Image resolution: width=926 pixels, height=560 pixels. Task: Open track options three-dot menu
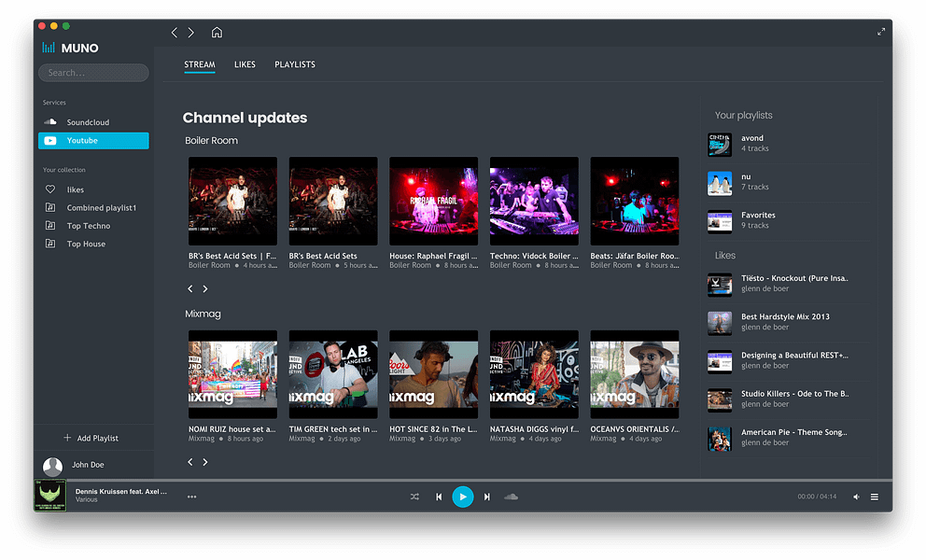click(x=192, y=497)
